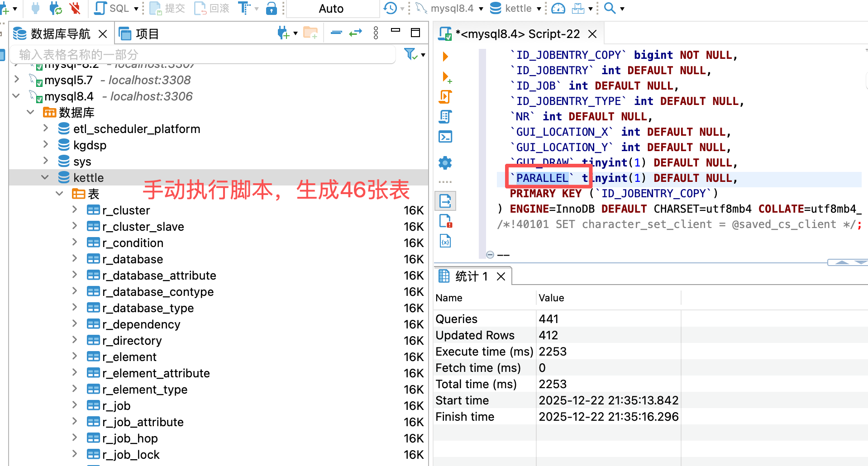
Task: Execute the current SQL statement
Action: (x=445, y=56)
